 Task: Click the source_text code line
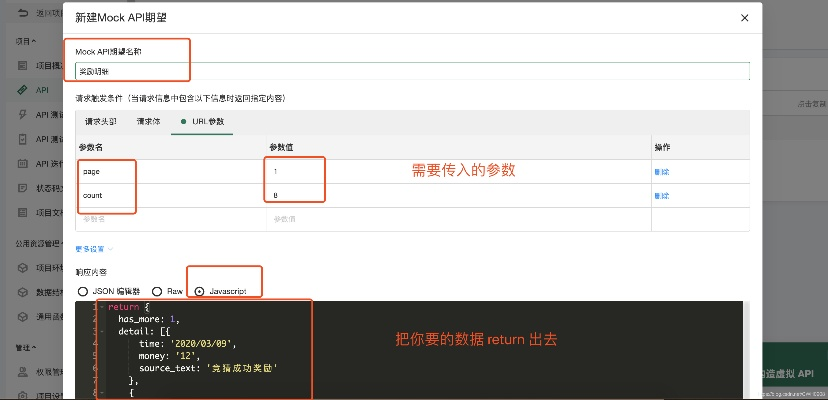pos(208,368)
